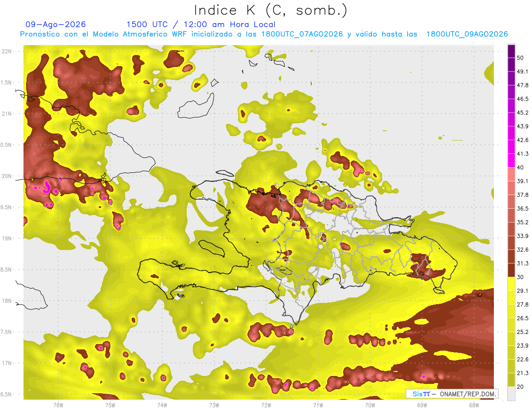Click the latitude label '17N'
The image size is (532, 411).
[8, 363]
